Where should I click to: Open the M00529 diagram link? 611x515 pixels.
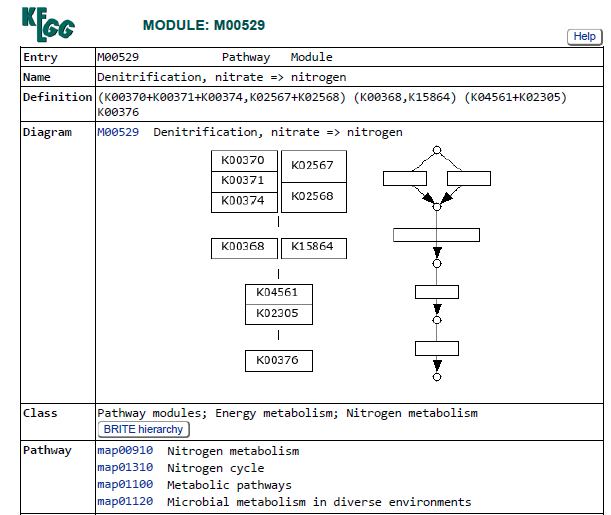coord(118,132)
